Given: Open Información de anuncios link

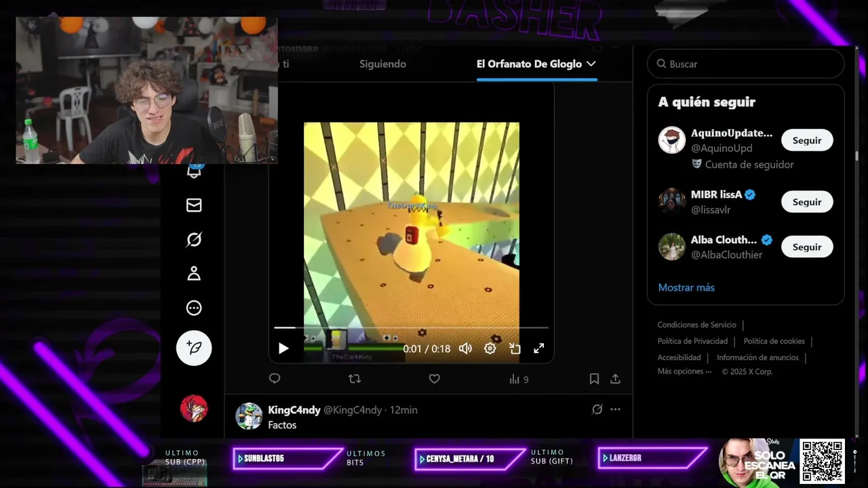Looking at the screenshot, I should pyautogui.click(x=758, y=357).
